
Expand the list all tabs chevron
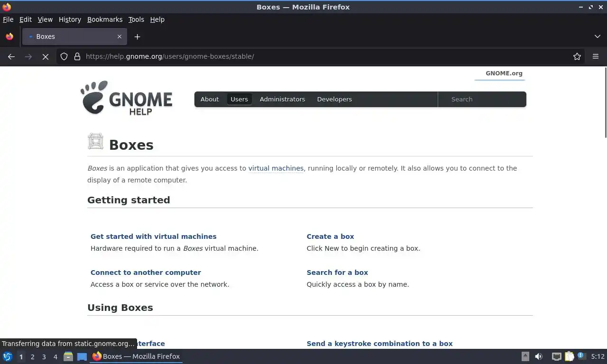(598, 36)
